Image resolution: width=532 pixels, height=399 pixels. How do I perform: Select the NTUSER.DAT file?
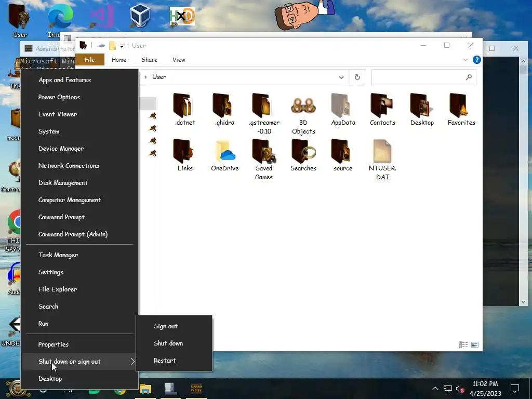click(382, 159)
